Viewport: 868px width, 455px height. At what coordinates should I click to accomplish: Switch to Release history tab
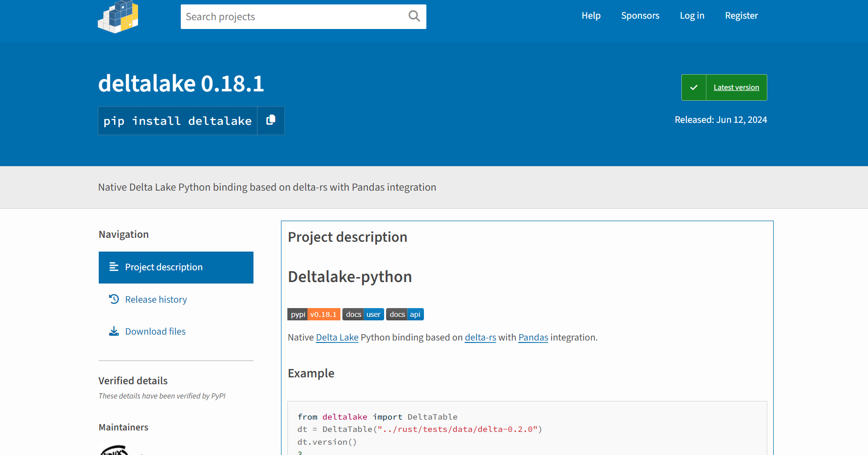pyautogui.click(x=176, y=299)
